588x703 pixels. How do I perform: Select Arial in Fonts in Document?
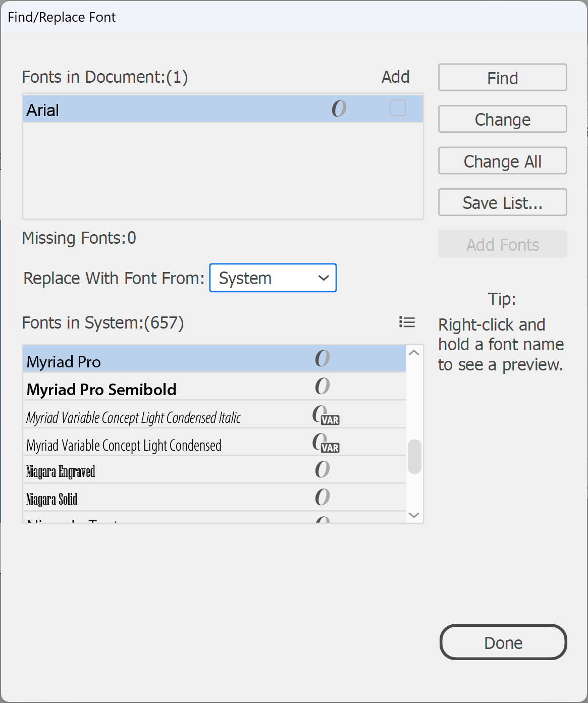223,109
